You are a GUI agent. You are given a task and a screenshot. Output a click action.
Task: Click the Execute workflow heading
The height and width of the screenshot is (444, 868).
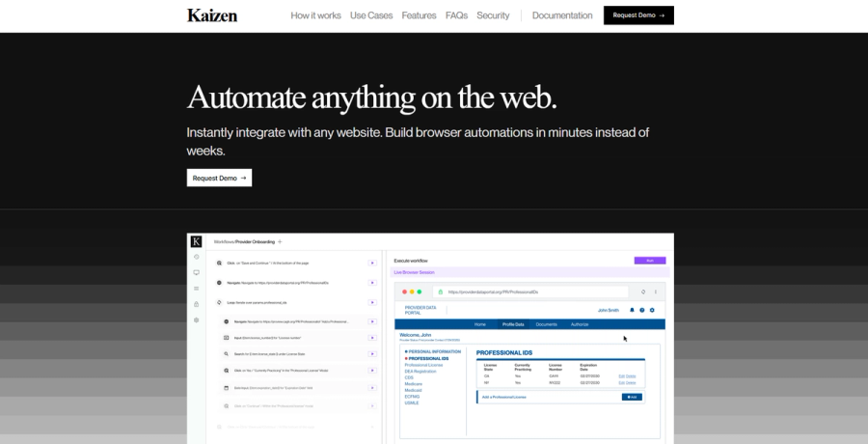(411, 261)
